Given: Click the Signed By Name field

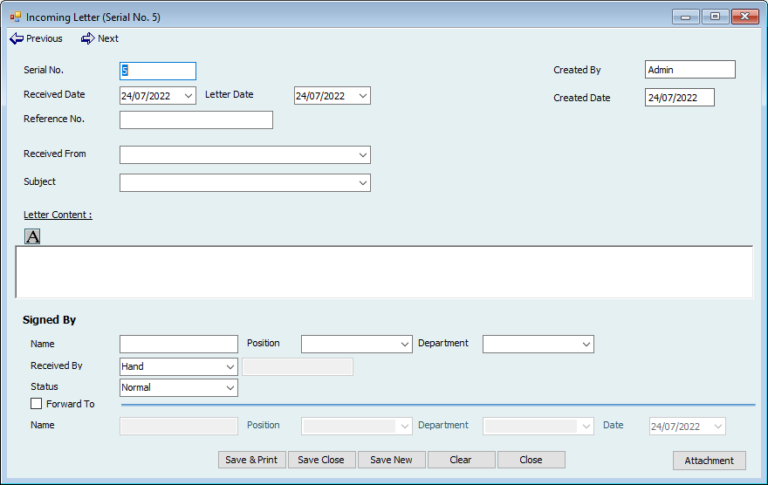Looking at the screenshot, I should [x=179, y=344].
